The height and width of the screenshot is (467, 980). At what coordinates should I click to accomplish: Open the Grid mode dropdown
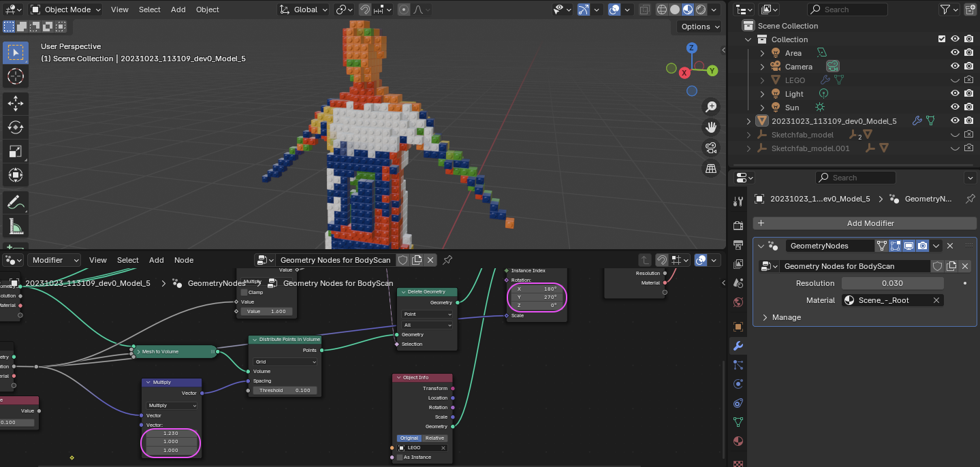[285, 362]
